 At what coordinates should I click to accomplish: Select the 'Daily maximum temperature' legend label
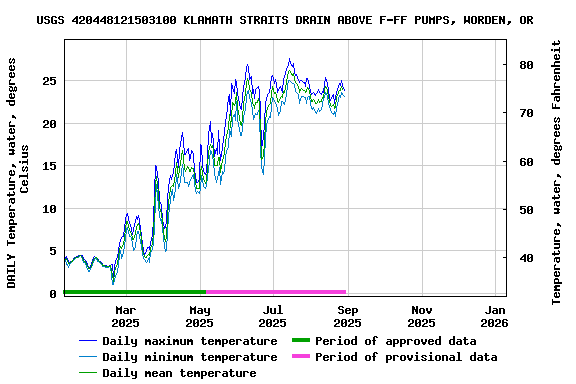coord(190,341)
